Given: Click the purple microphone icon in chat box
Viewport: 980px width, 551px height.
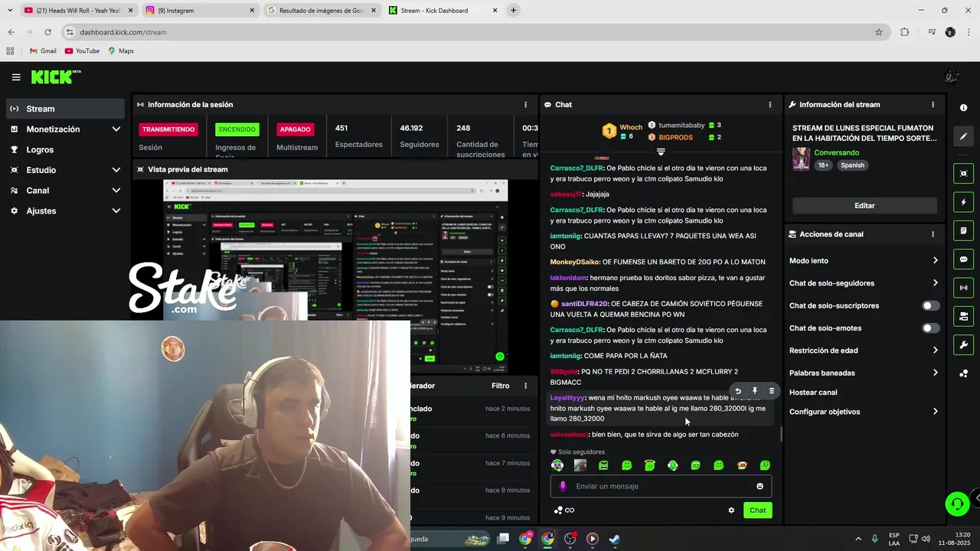Looking at the screenshot, I should coord(563,486).
